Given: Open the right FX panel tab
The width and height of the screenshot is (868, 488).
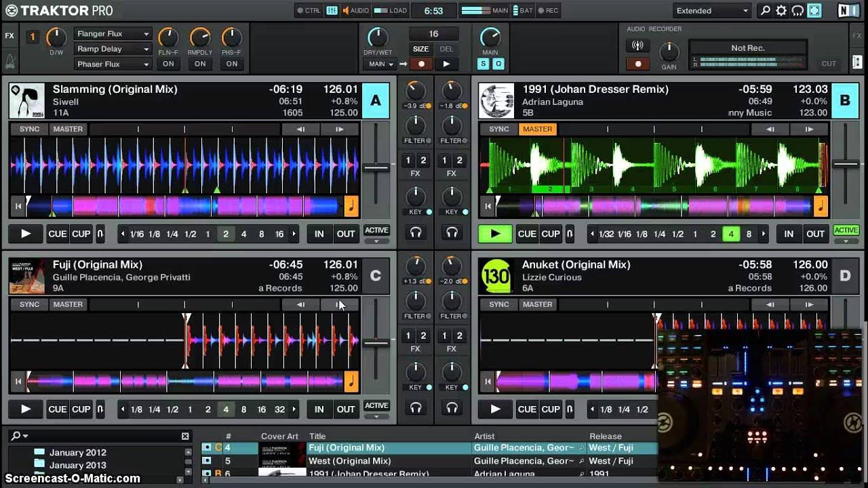Looking at the screenshot, I should click(858, 36).
